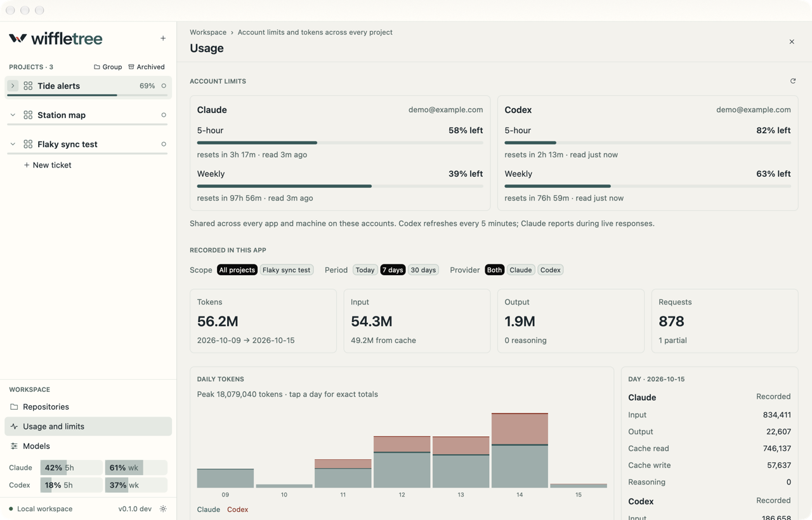812x520 pixels.
Task: Click Claude 5-hour progress bar
Action: pyautogui.click(x=340, y=143)
